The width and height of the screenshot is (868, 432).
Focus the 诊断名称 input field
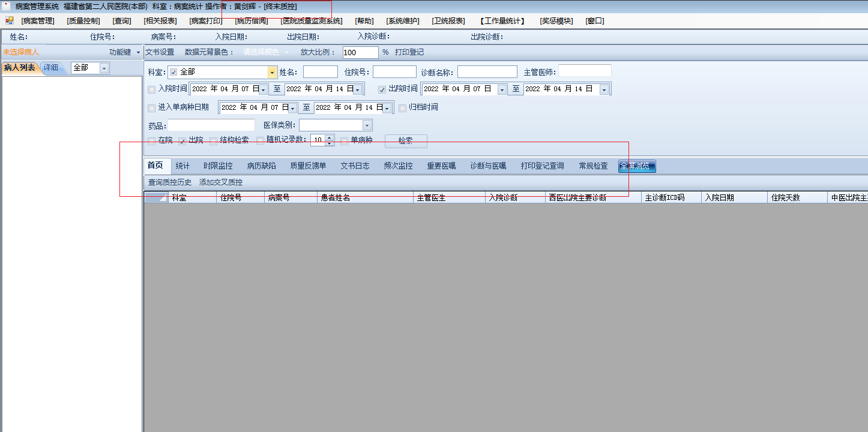point(487,72)
